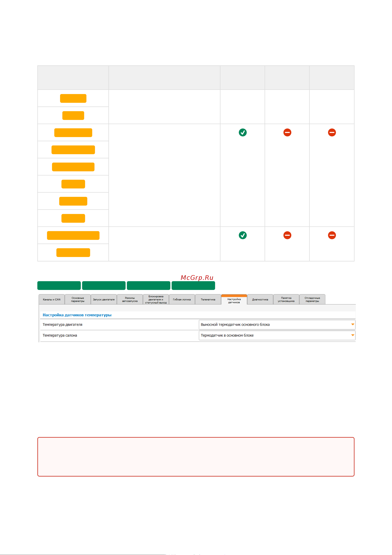The image size is (392, 555).
Task: Select the Настройка датчиков tab
Action: 234,299
